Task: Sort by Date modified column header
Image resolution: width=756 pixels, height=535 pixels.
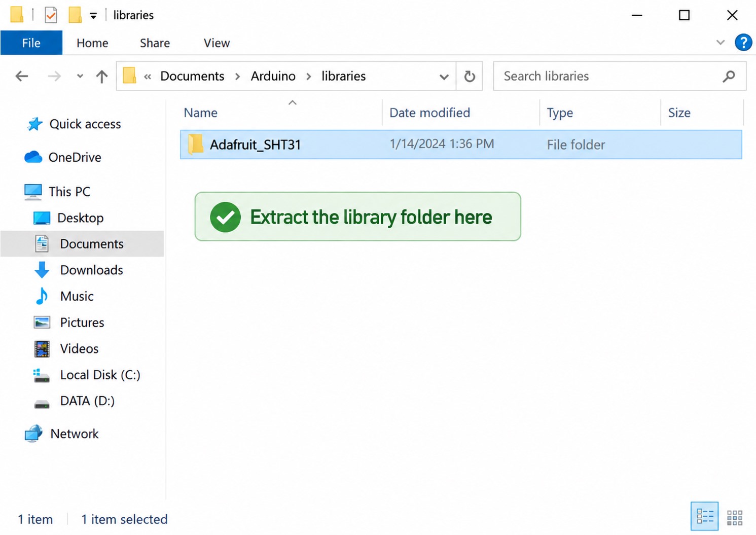Action: pos(429,113)
